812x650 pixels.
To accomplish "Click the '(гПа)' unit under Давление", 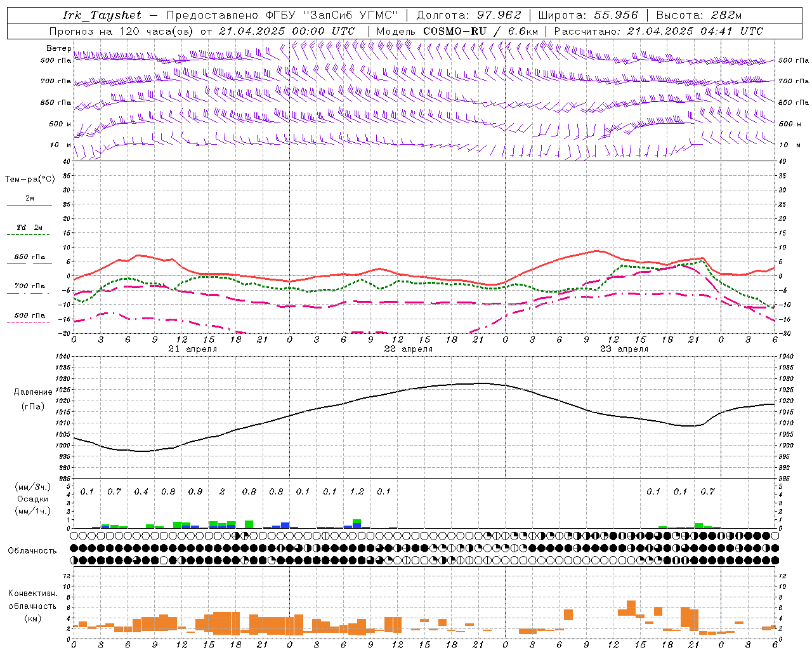I will point(33,407).
